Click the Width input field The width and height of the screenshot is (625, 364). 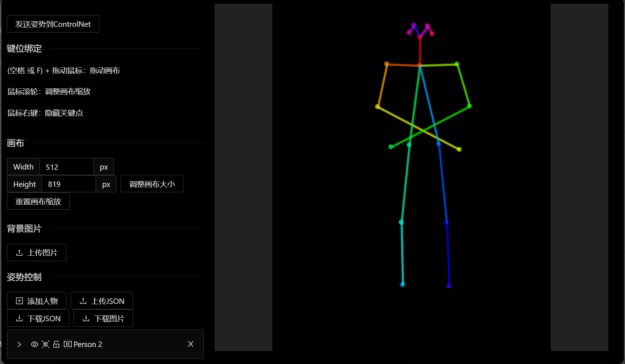tap(67, 167)
